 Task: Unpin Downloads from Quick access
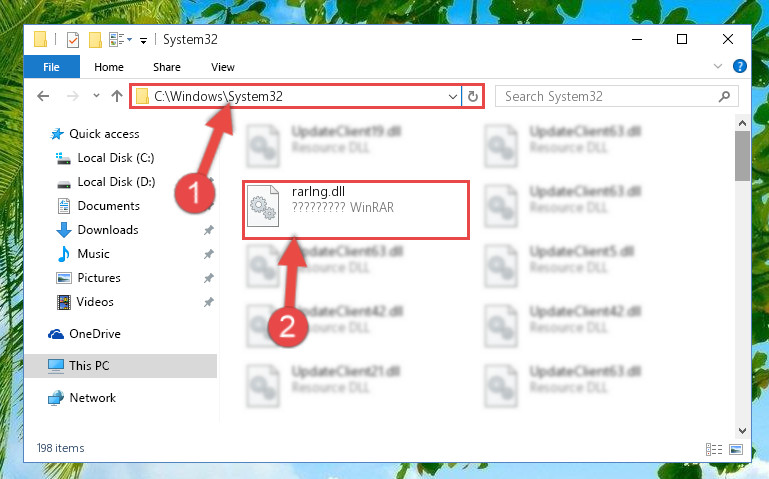[208, 230]
